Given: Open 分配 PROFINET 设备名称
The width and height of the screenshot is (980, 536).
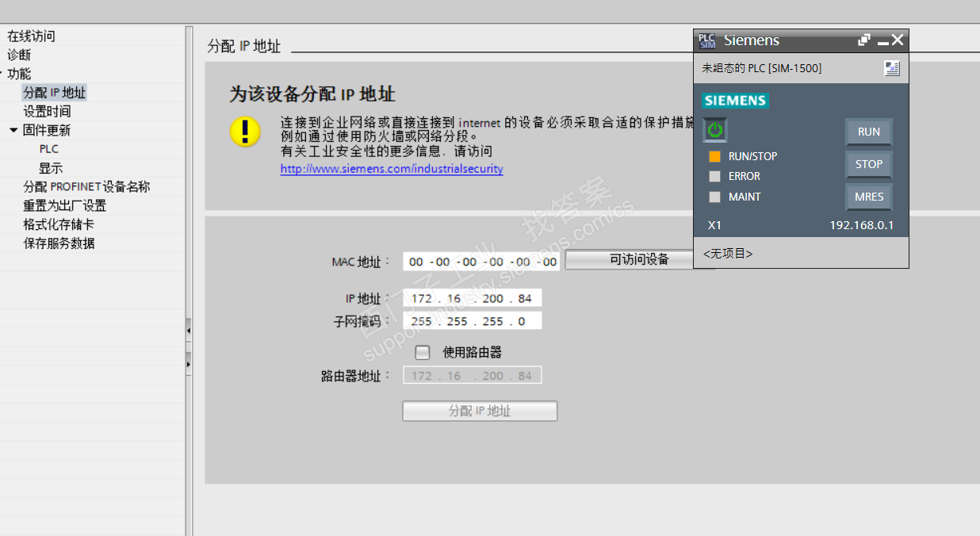Looking at the screenshot, I should click(x=86, y=187).
